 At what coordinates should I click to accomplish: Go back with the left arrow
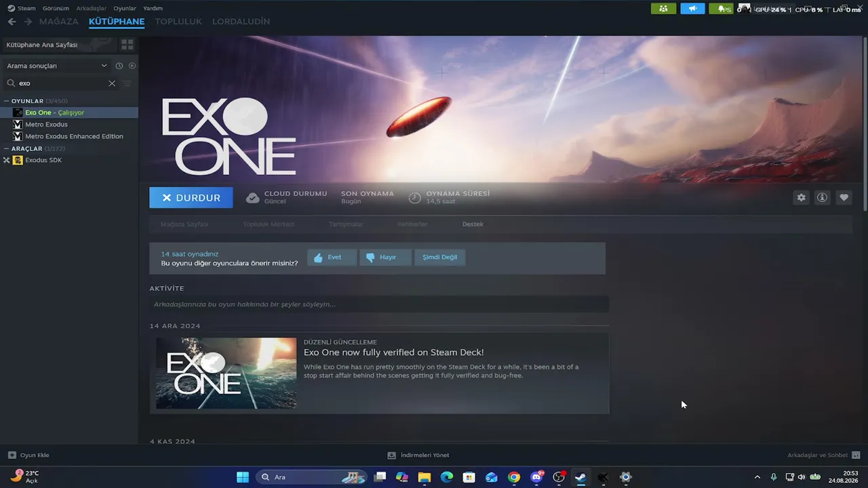click(12, 22)
